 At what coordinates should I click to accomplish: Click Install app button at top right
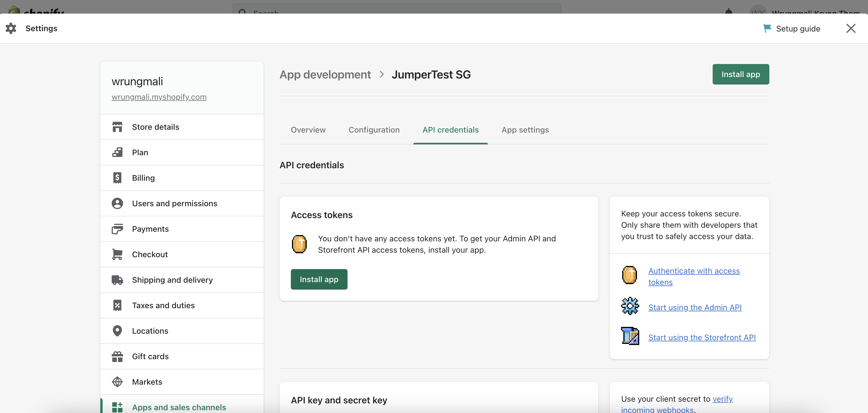(741, 74)
